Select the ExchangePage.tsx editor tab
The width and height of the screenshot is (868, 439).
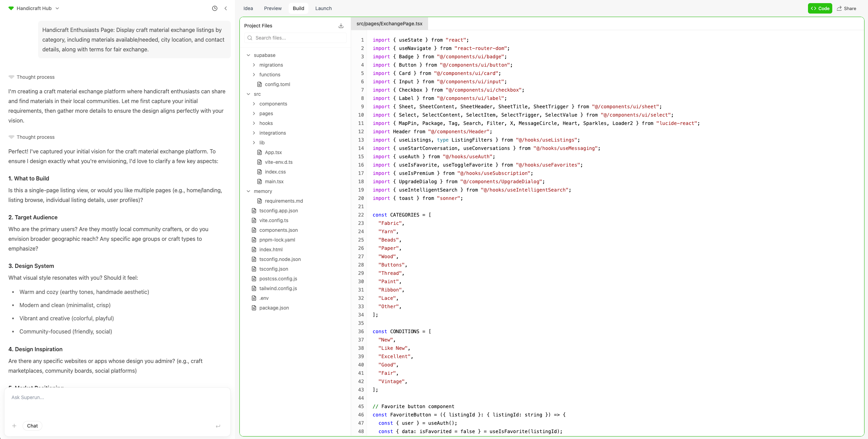(x=389, y=23)
